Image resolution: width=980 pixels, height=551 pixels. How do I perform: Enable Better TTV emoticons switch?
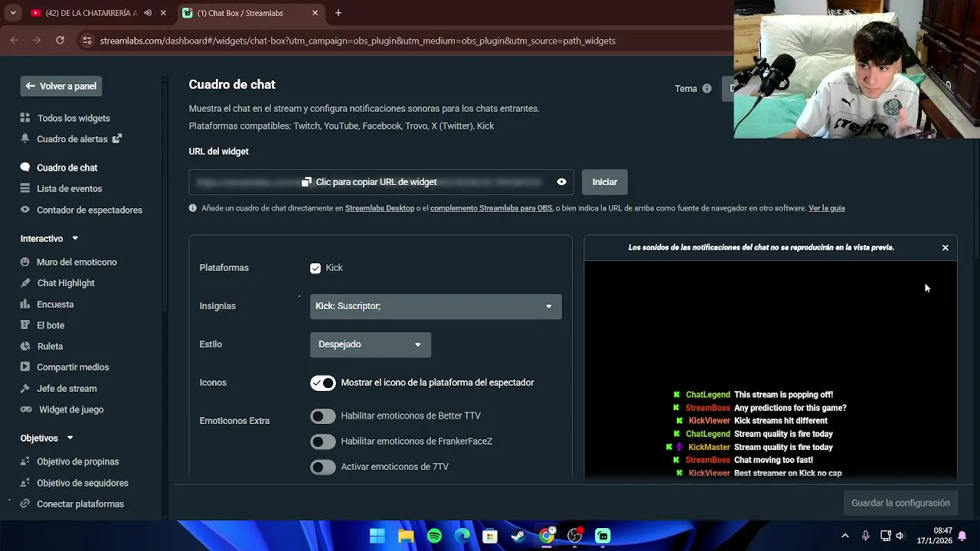323,416
